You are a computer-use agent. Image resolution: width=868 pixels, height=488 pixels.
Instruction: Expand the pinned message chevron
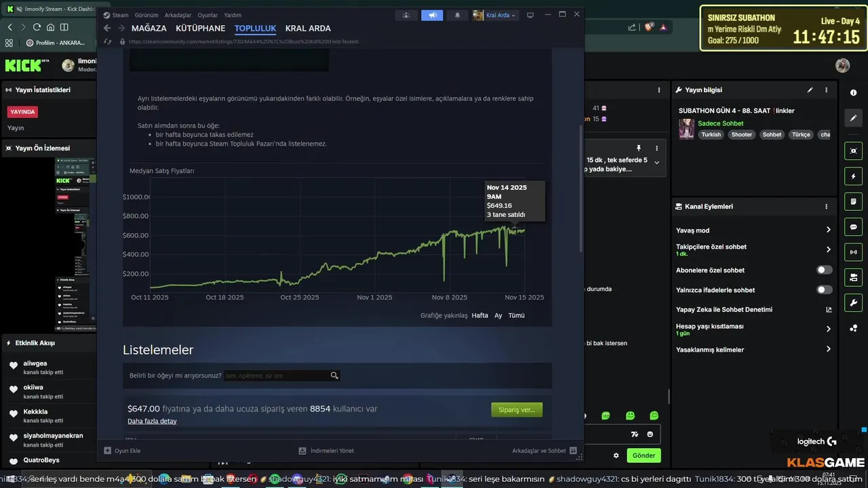click(x=656, y=163)
